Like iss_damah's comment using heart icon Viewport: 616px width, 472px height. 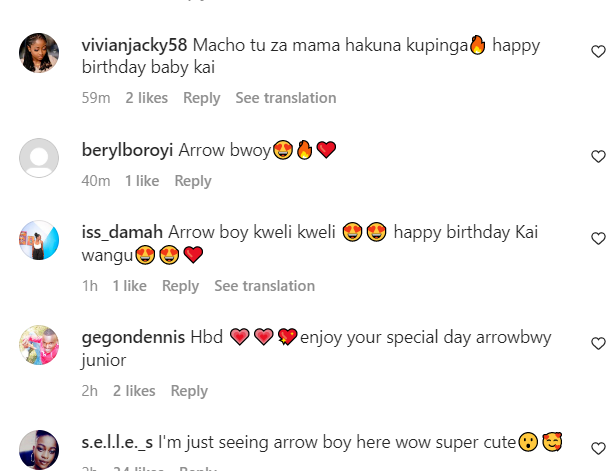pyautogui.click(x=598, y=239)
